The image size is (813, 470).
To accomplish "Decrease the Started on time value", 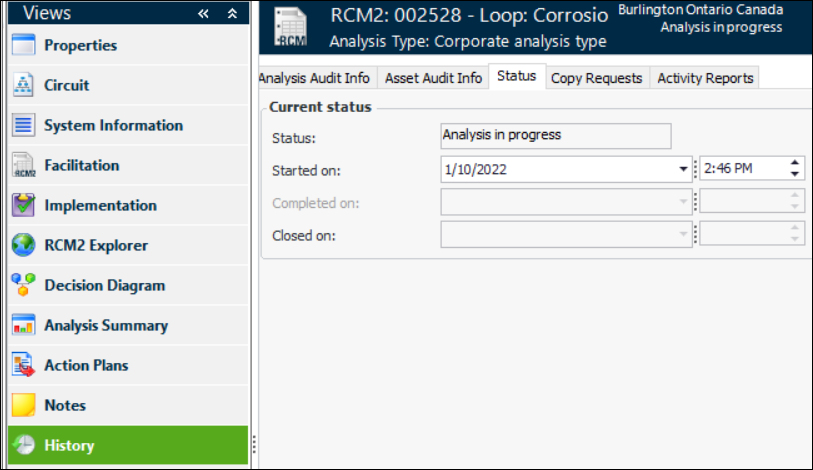I will point(794,174).
